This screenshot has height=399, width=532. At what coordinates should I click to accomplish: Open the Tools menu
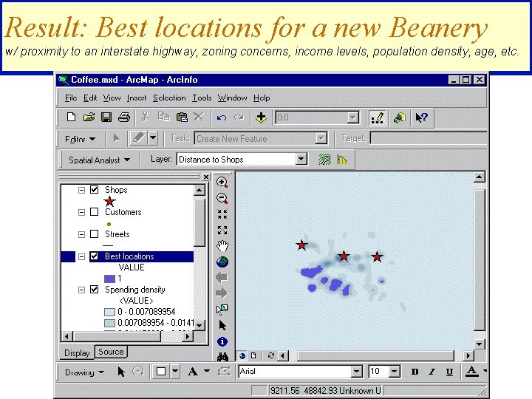(202, 98)
